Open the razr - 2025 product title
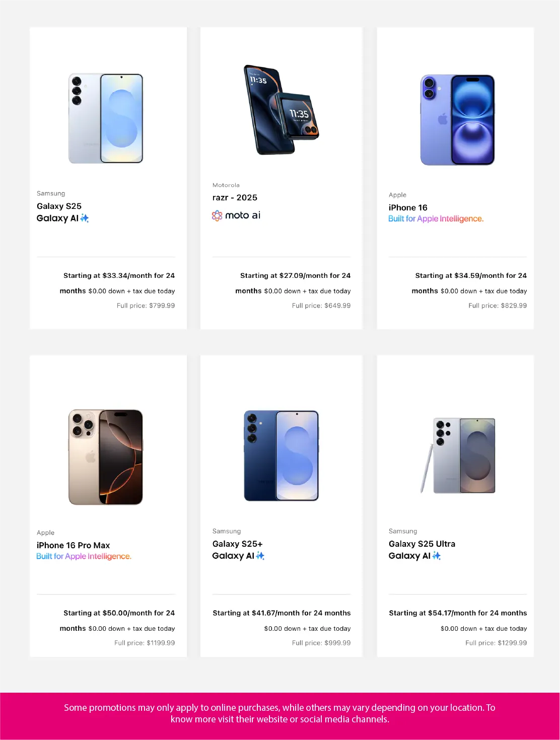 (235, 197)
